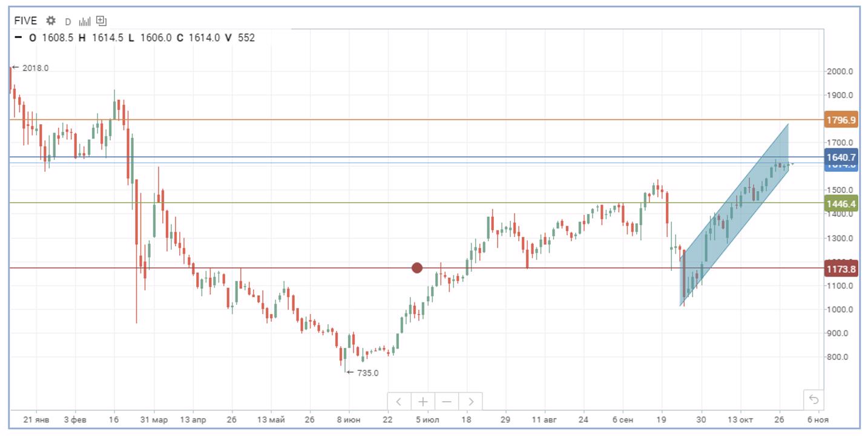Viewport: 868px width, 438px height.
Task: Select the blue 1640.7 price label
Action: coord(841,157)
